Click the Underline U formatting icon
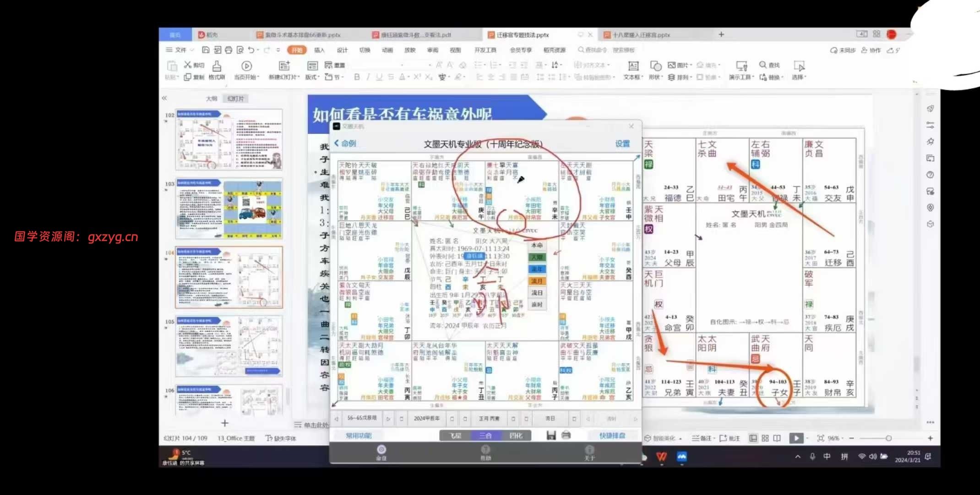Screen dimensions: 980x495 pyautogui.click(x=379, y=77)
